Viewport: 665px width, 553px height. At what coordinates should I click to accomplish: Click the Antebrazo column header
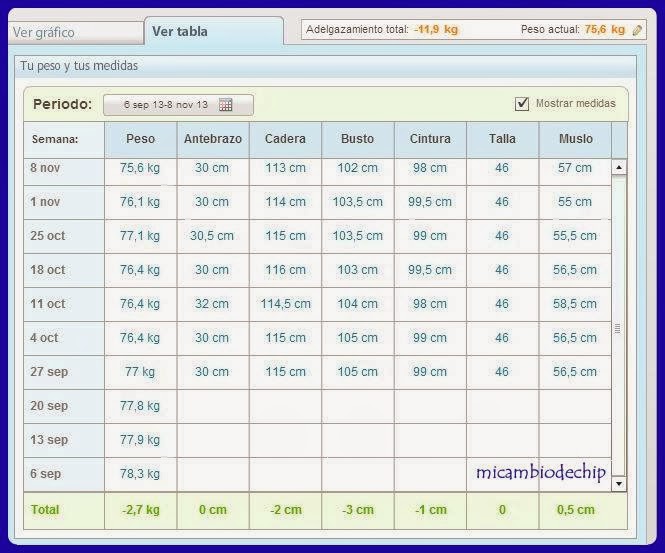point(213,139)
